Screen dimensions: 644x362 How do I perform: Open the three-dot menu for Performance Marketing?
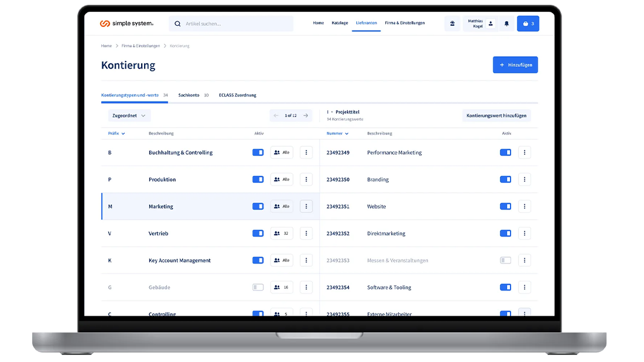point(525,152)
